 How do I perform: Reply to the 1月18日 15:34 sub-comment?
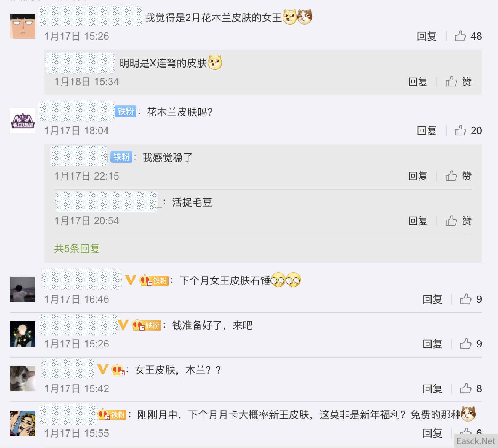[x=418, y=81]
